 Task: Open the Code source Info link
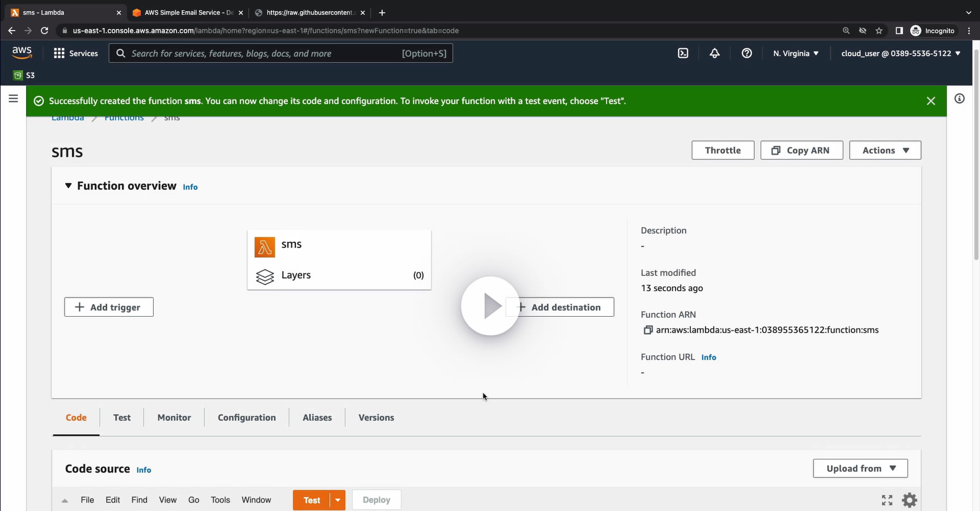coord(144,470)
